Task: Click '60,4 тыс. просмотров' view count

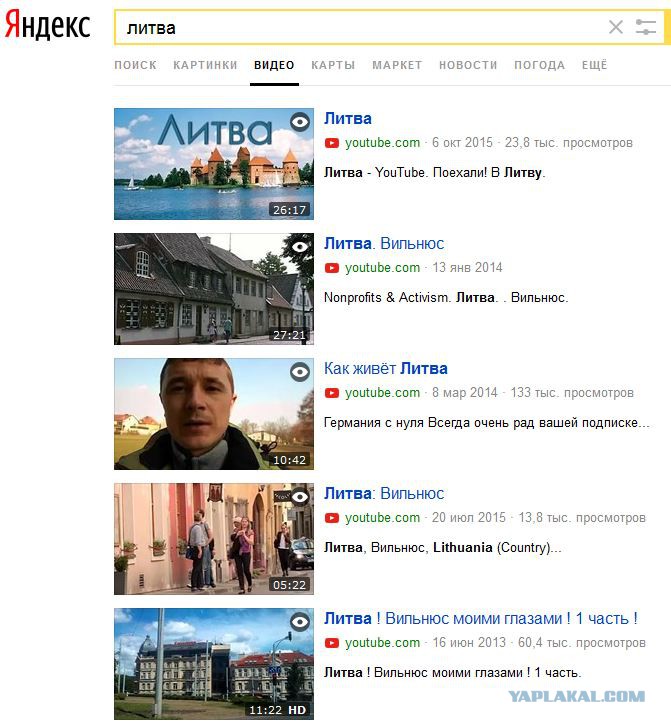Action: [x=582, y=643]
